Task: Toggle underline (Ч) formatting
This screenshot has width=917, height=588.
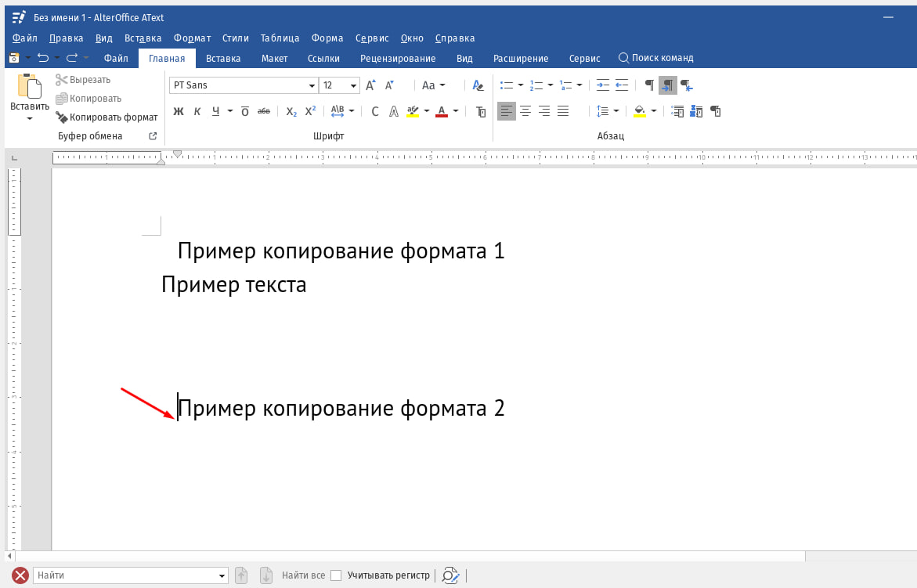Action: click(216, 111)
